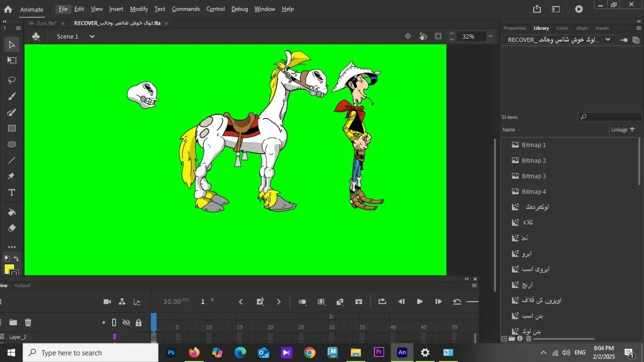Select the Classic Brush tool
Screen dimensions: 644x362
(12, 112)
